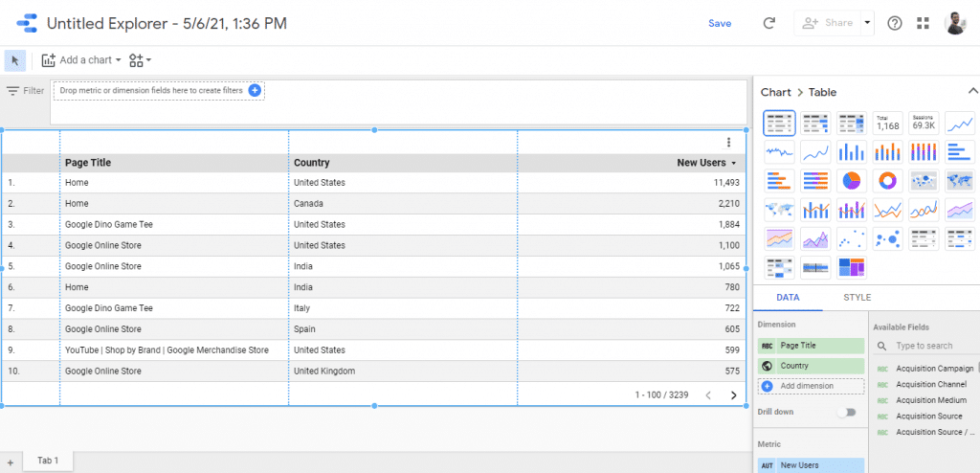Go to the previous table page
The image size is (980, 473).
coord(708,394)
